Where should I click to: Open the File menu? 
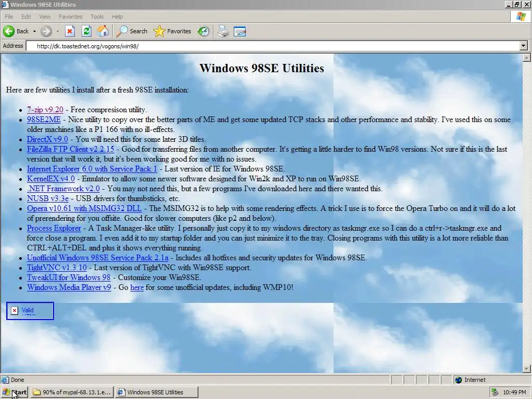[9, 17]
